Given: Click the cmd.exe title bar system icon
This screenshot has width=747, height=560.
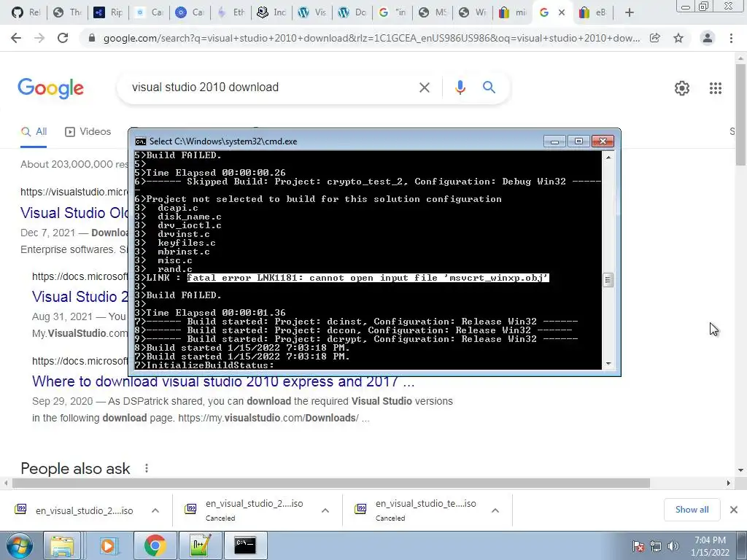Looking at the screenshot, I should (x=141, y=141).
